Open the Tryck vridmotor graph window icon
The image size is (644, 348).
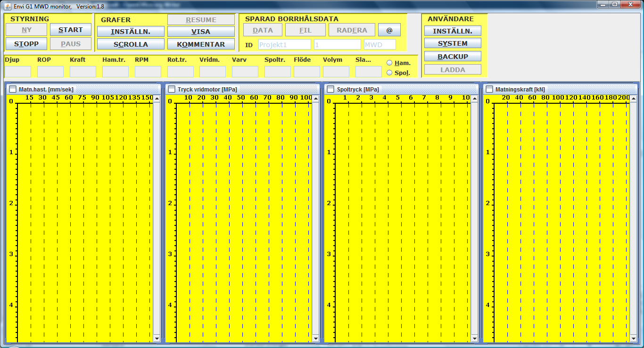[x=172, y=89]
